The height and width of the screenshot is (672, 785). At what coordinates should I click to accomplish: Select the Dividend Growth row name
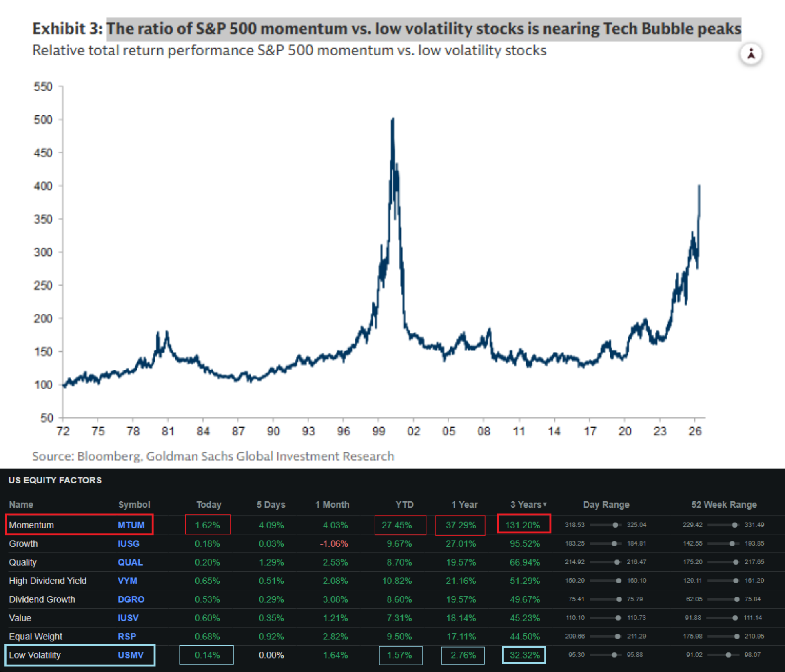coord(42,599)
